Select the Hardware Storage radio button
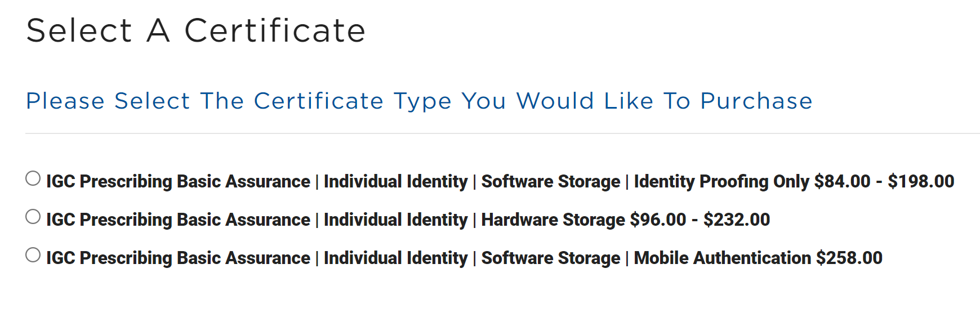 coord(33,217)
